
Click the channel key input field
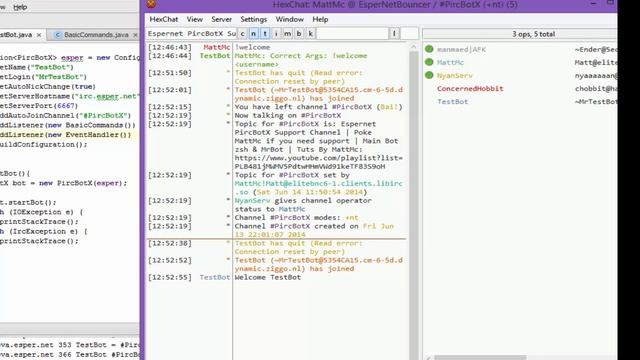(x=352, y=33)
